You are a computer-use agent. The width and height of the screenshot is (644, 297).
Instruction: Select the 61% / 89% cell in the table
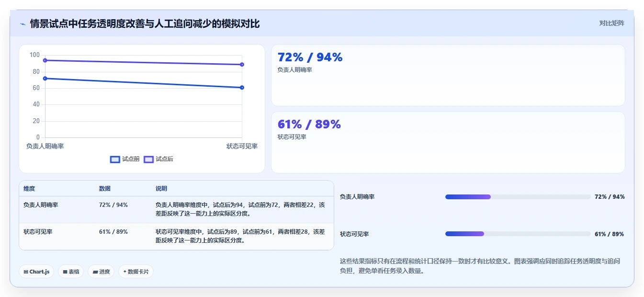[113, 232]
